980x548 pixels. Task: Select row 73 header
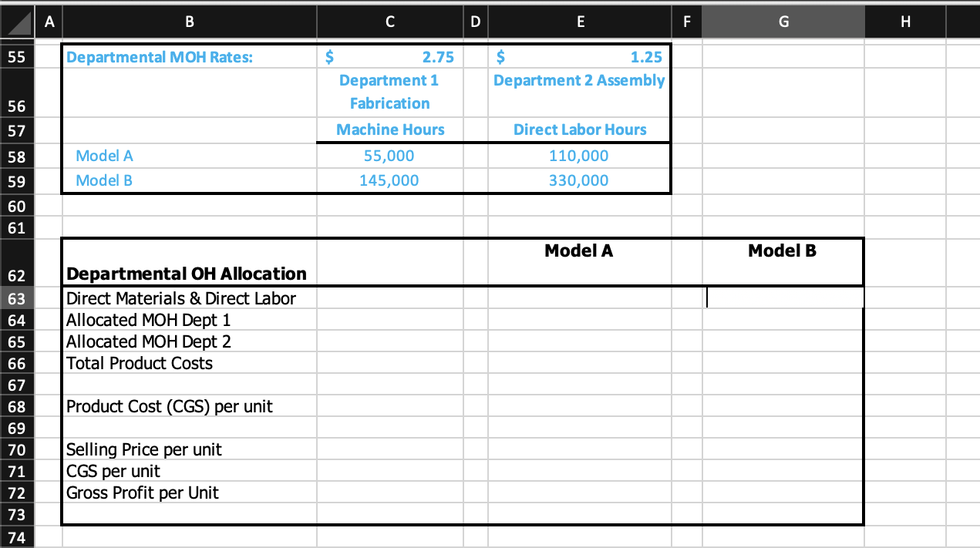coord(18,514)
